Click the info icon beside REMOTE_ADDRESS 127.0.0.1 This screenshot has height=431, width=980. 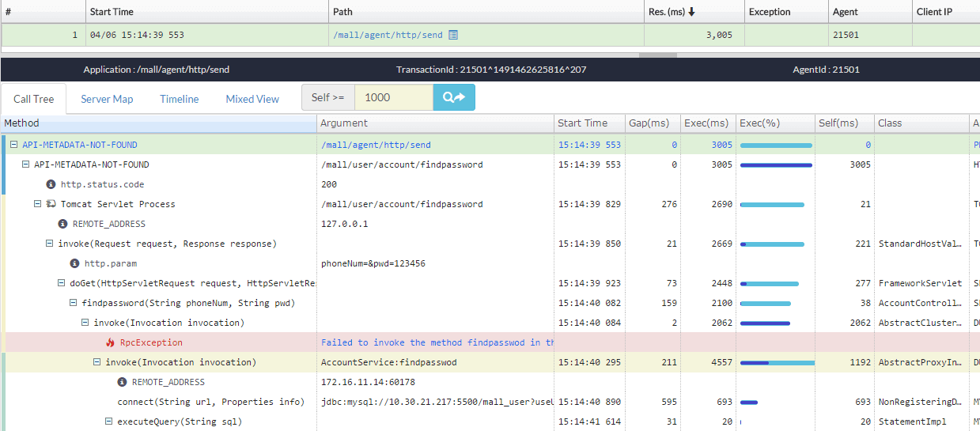(62, 224)
